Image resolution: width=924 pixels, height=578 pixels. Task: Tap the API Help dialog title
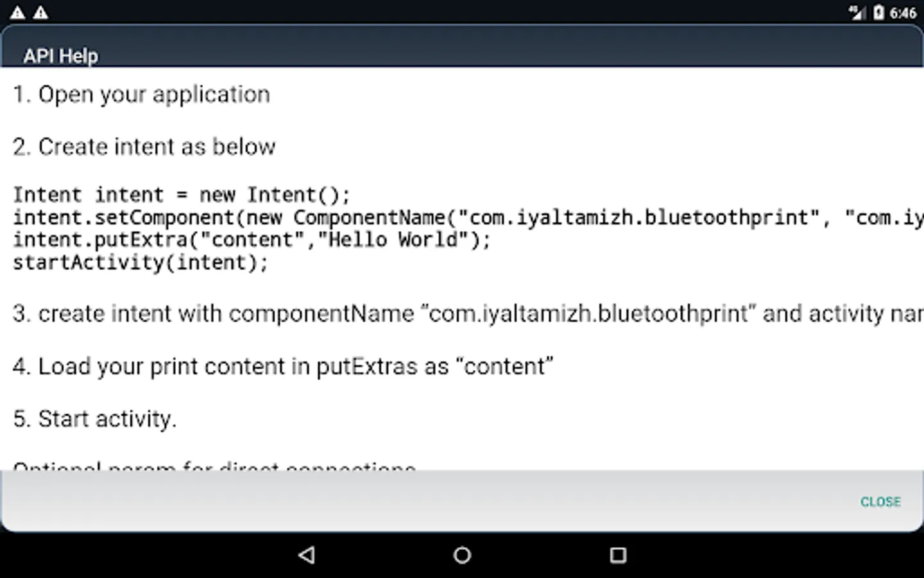coord(61,56)
